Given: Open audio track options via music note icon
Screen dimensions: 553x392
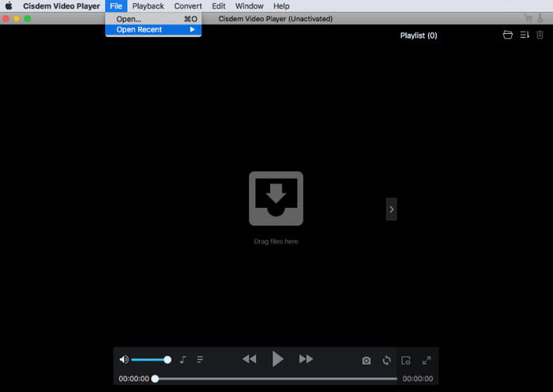Looking at the screenshot, I should pyautogui.click(x=182, y=360).
